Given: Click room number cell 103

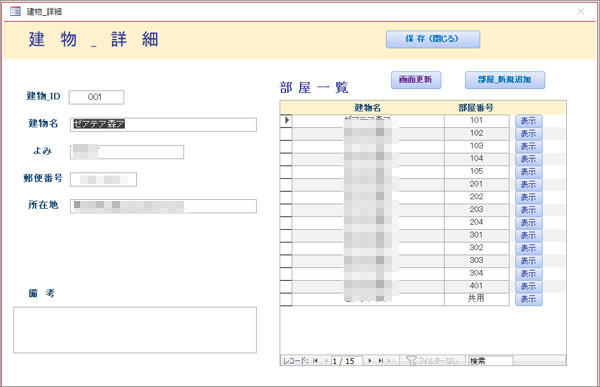Looking at the screenshot, I should click(477, 146).
